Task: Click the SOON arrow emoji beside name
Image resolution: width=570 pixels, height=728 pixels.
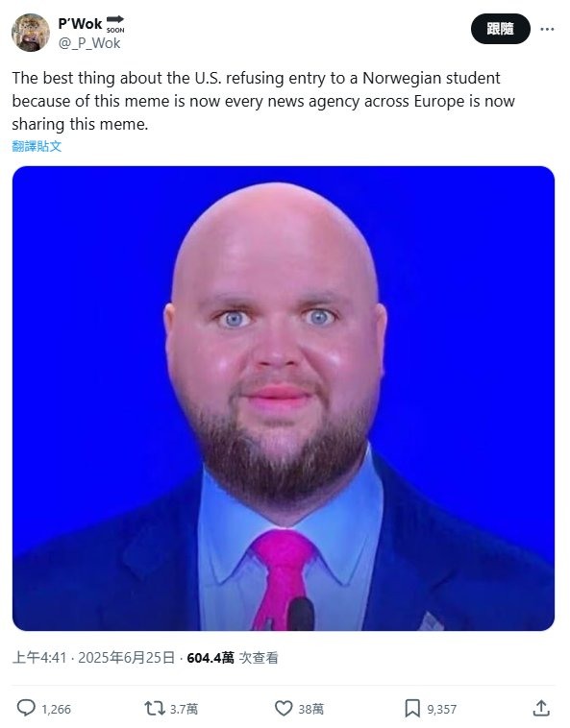Action: tap(115, 24)
